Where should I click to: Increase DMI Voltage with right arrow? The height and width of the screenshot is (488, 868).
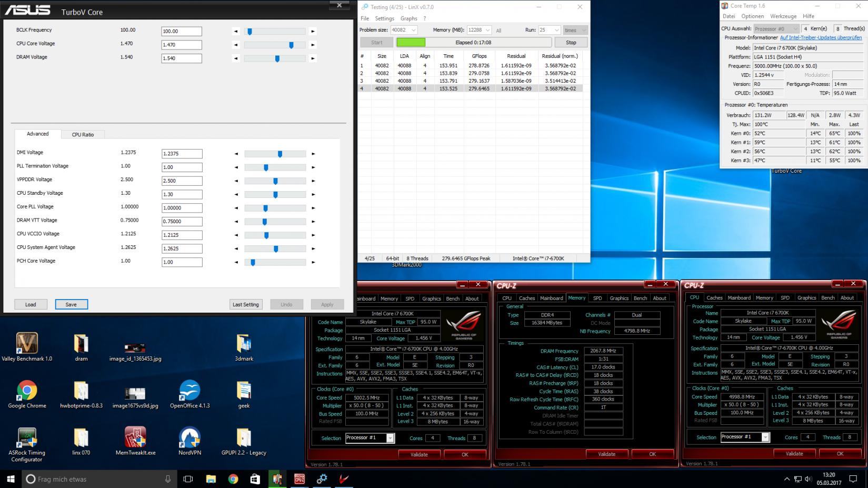point(313,154)
